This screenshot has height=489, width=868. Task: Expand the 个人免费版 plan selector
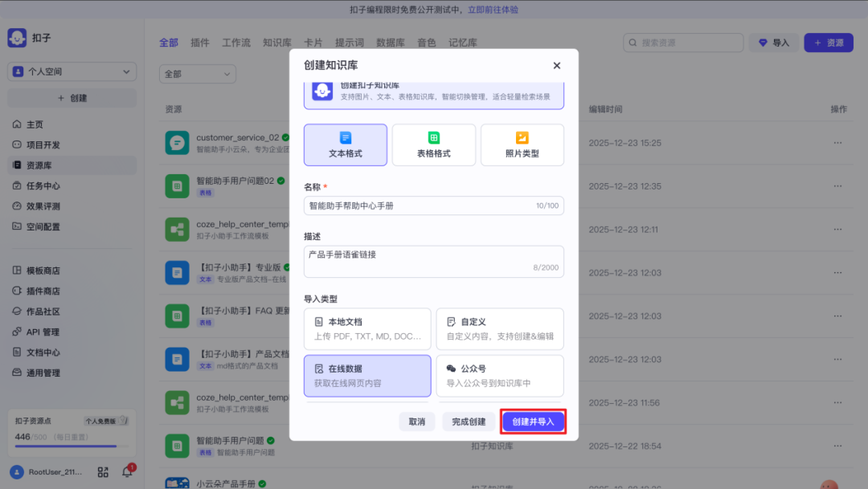tap(106, 421)
